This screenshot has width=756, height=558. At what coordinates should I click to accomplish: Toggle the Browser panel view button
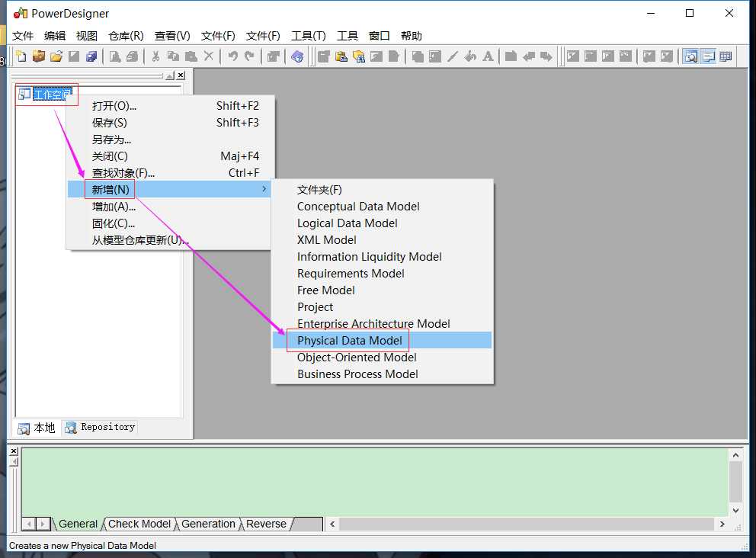[690, 56]
